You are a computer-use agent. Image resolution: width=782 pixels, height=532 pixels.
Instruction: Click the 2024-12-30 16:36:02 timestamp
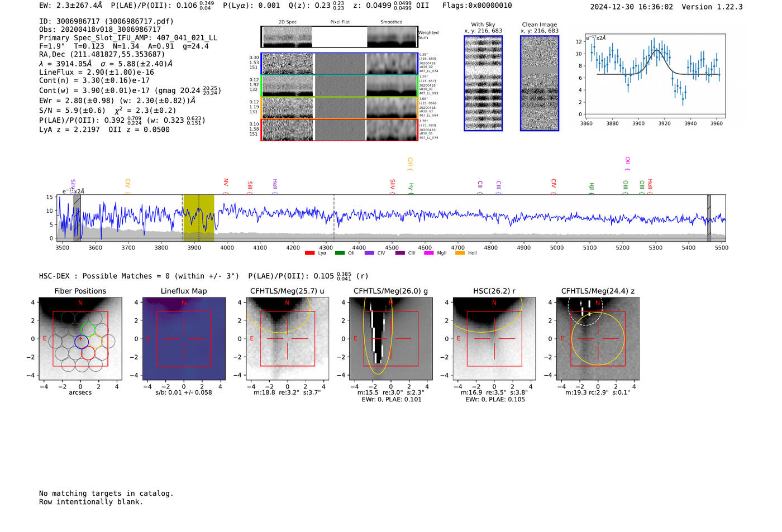pos(632,7)
